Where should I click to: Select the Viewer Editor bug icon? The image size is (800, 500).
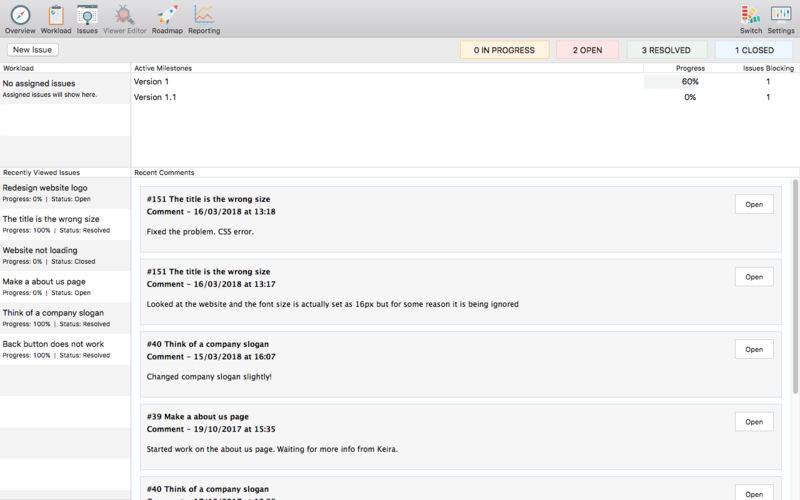[124, 15]
